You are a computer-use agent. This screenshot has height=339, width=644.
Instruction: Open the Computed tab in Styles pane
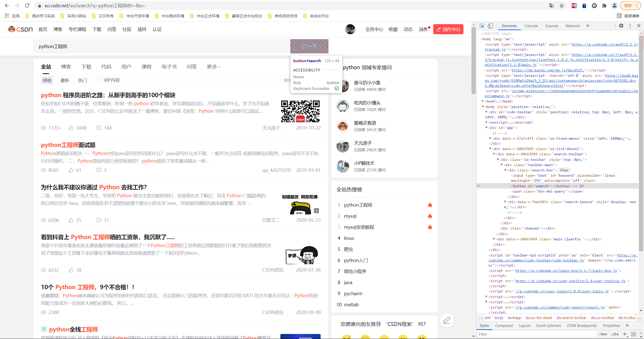(x=504, y=325)
